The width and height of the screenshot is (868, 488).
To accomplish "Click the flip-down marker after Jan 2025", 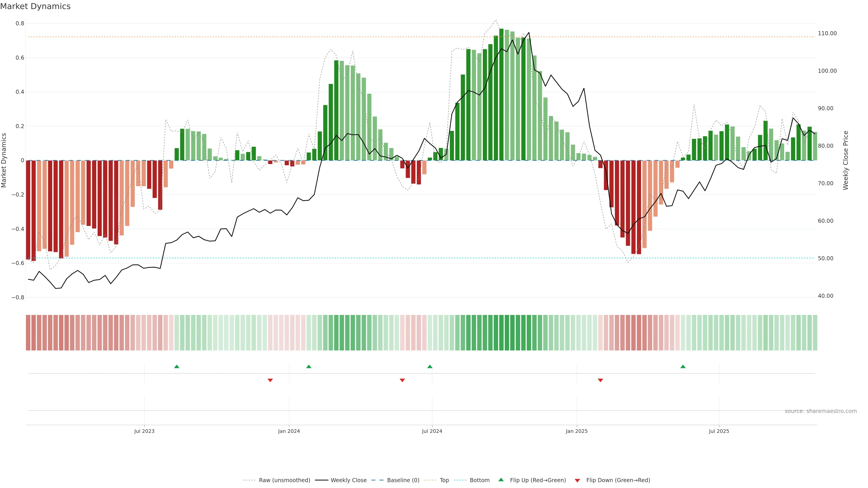I will point(600,380).
